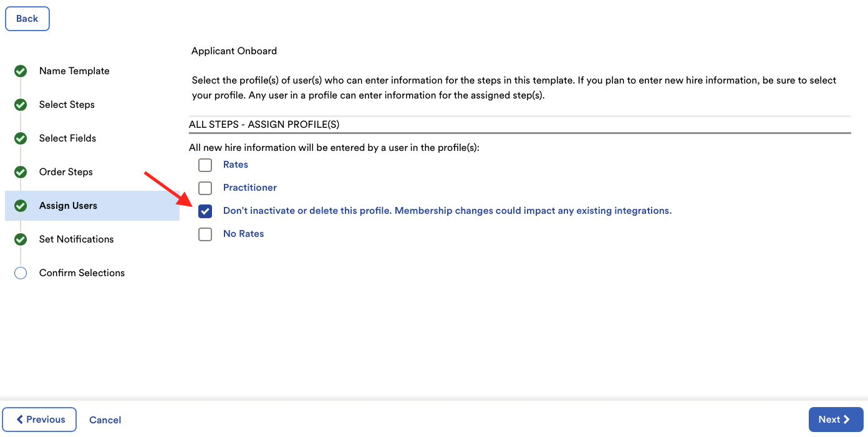The width and height of the screenshot is (868, 437).
Task: Open the Practitioner profile link
Action: [x=250, y=188]
